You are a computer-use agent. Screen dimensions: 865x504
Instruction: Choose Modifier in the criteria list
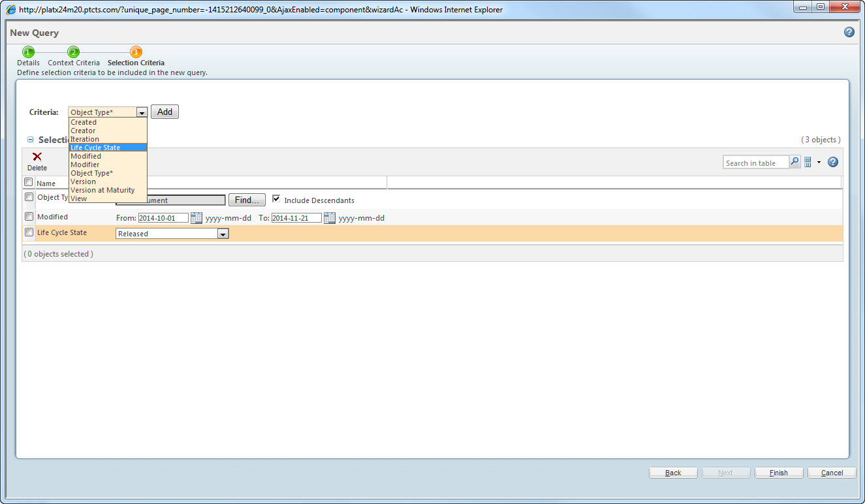coord(108,165)
